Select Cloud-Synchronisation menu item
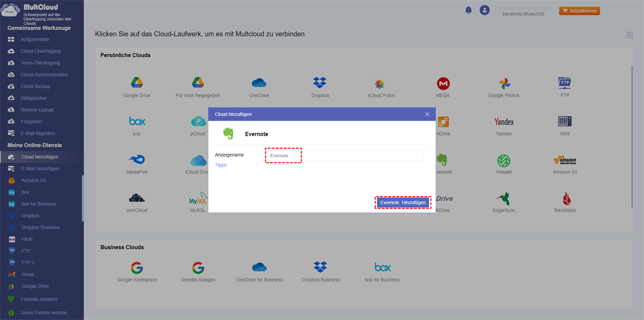The image size is (644, 320). (x=45, y=75)
